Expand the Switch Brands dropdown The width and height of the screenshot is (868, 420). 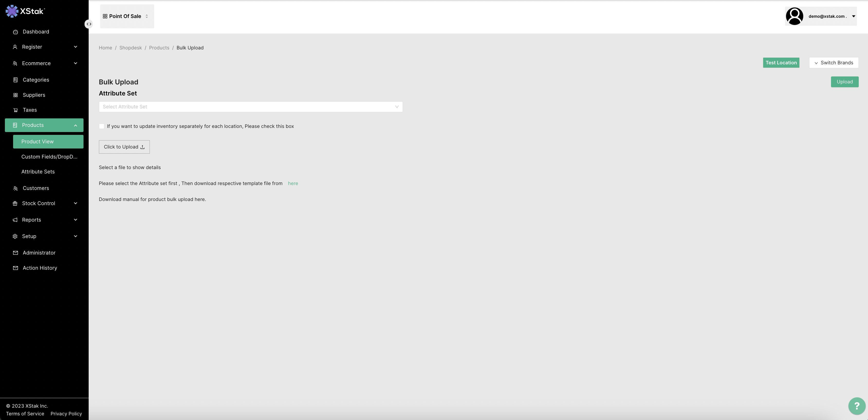pyautogui.click(x=834, y=63)
